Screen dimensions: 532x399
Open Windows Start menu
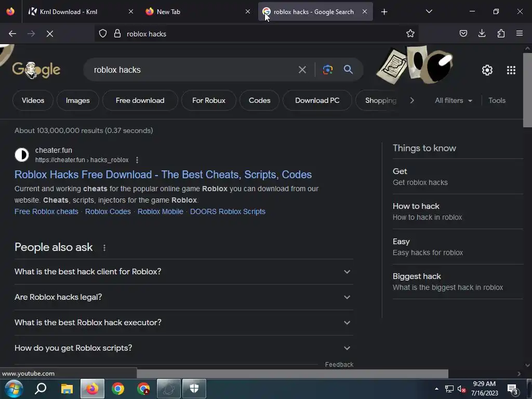[14, 389]
